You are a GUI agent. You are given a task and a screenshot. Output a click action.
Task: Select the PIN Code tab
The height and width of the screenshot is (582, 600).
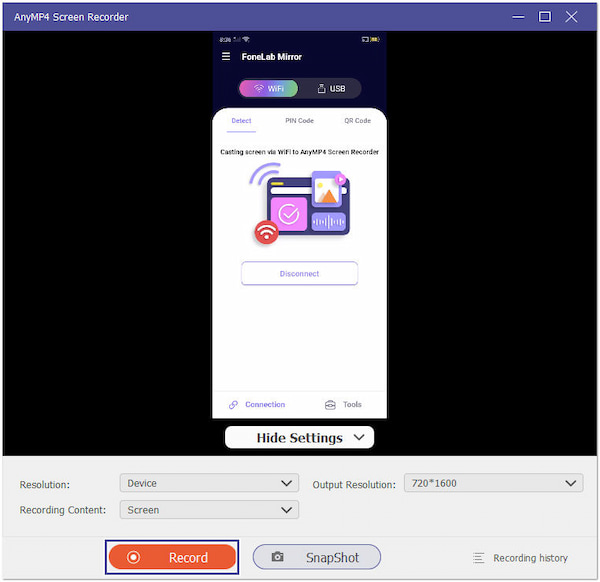(299, 121)
